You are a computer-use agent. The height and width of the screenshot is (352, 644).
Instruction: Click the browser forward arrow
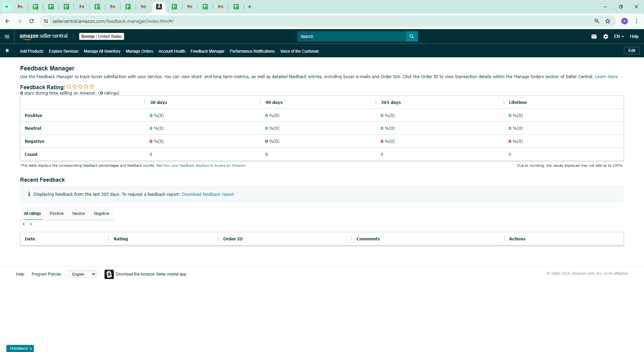click(19, 21)
